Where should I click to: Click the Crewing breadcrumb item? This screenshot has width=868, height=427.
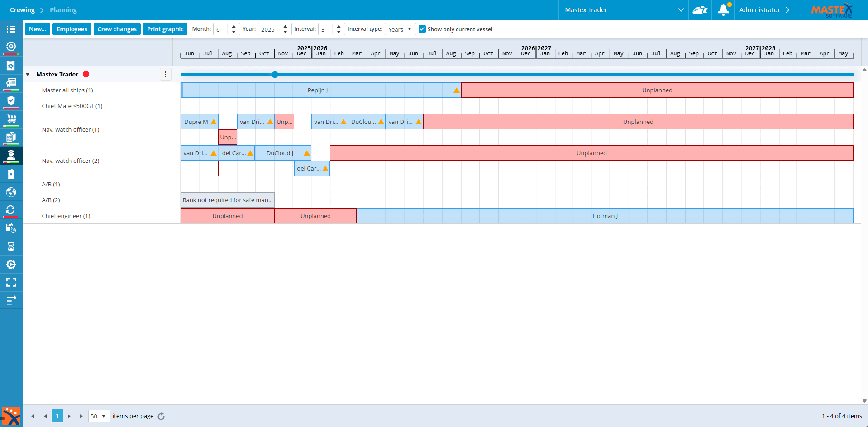point(22,10)
